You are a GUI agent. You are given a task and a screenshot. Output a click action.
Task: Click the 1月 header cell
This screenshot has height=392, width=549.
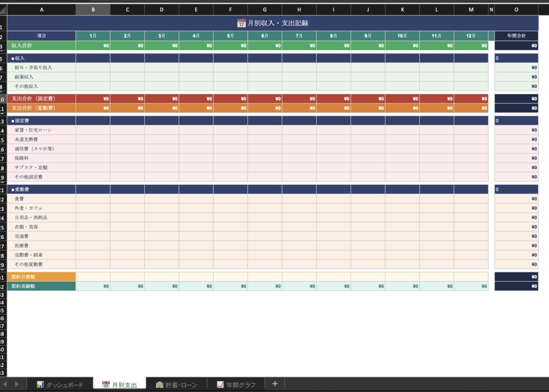(93, 36)
